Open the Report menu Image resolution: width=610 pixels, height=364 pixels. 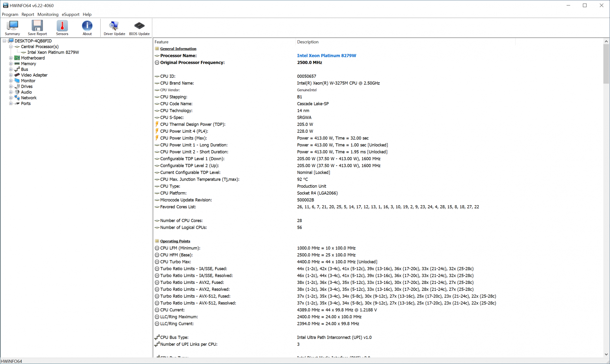pyautogui.click(x=28, y=14)
